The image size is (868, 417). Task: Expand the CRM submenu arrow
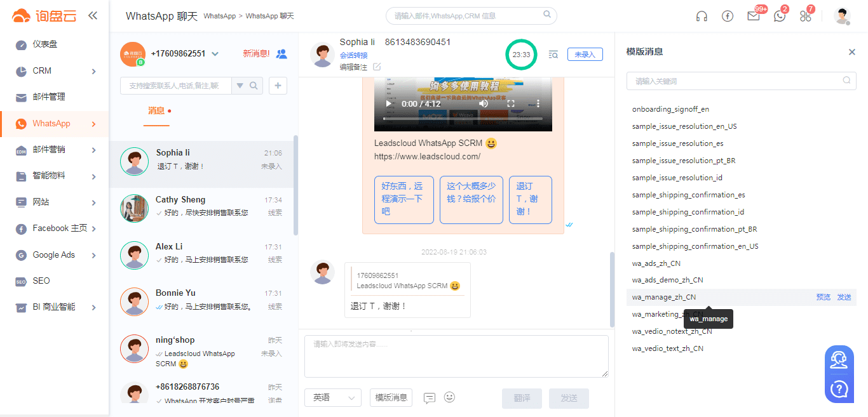pos(94,71)
